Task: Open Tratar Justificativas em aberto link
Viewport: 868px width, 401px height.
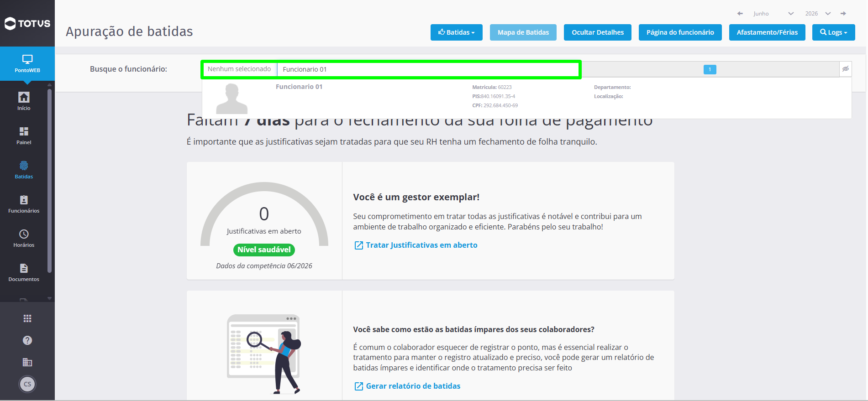Action: (416, 245)
